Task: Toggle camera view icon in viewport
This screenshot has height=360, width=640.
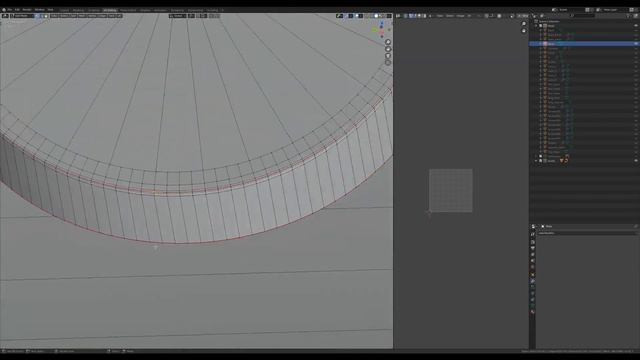Action: (x=388, y=56)
